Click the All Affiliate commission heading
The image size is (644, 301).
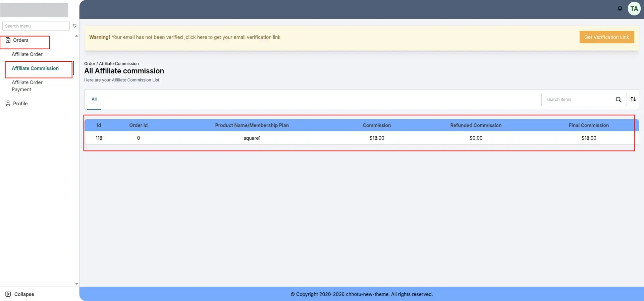(x=124, y=71)
